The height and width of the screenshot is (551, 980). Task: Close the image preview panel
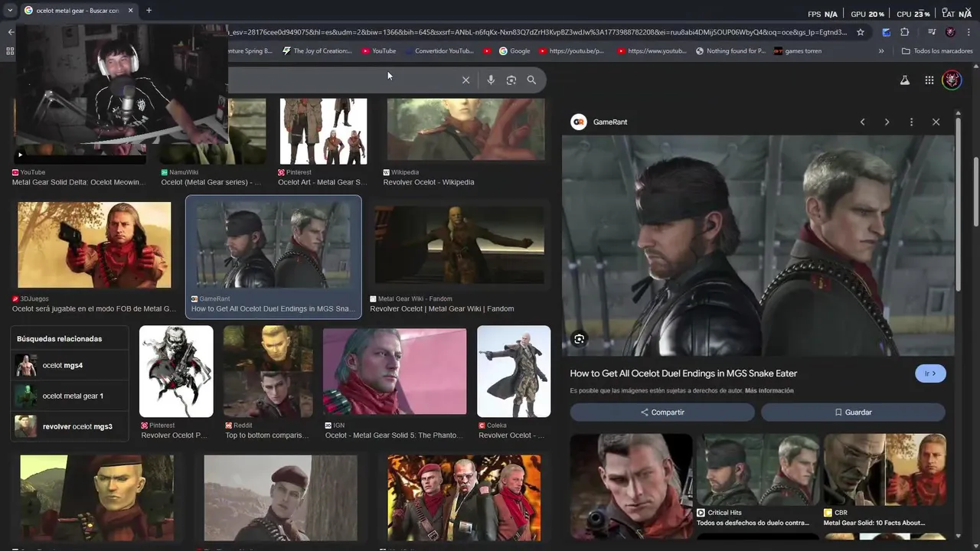coord(936,122)
